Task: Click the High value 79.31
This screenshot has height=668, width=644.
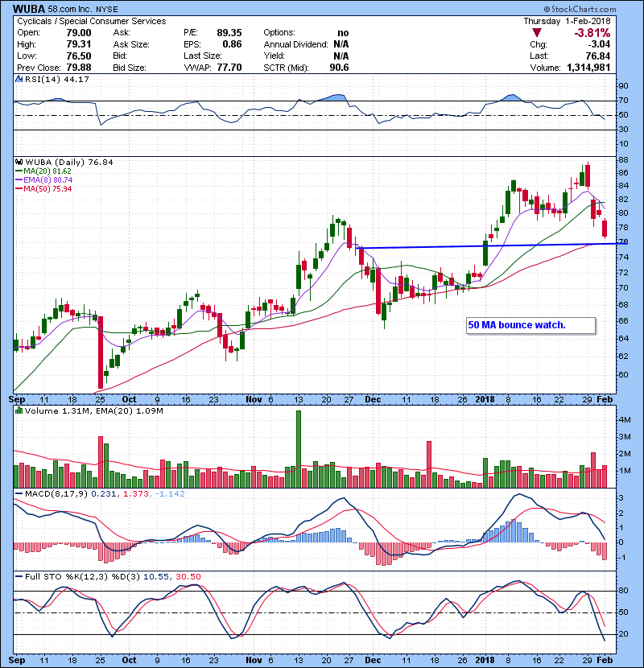Action: [79, 44]
